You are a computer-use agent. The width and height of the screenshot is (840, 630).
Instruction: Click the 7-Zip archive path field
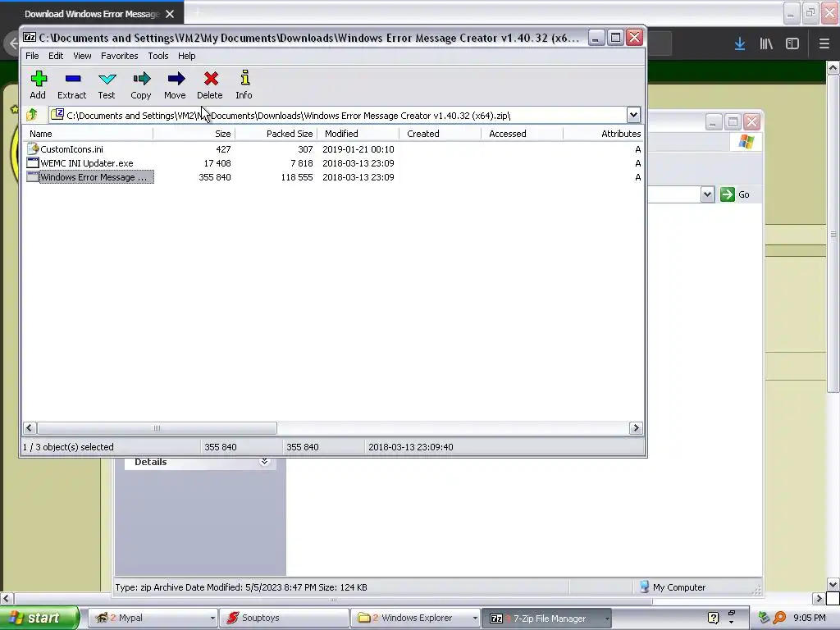(337, 115)
